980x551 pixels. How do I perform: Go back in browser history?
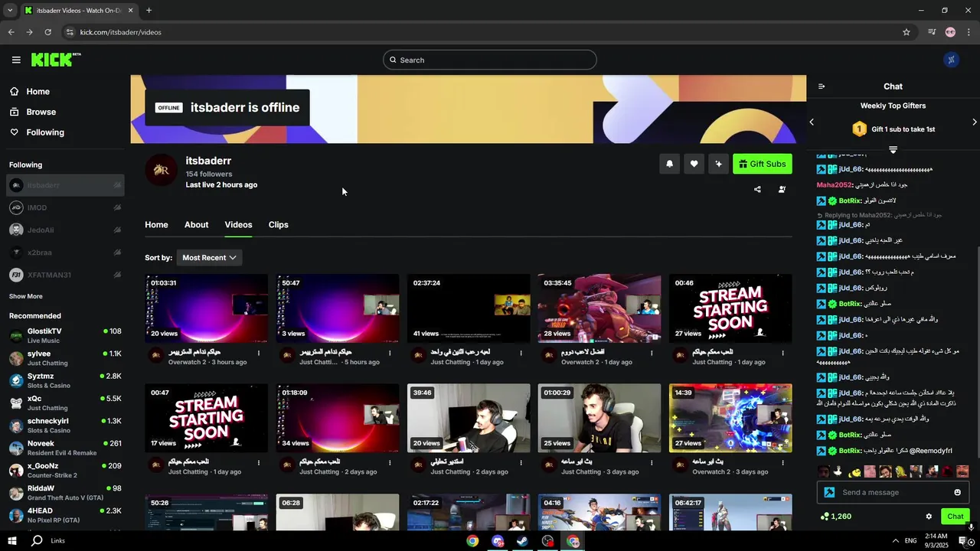click(11, 32)
